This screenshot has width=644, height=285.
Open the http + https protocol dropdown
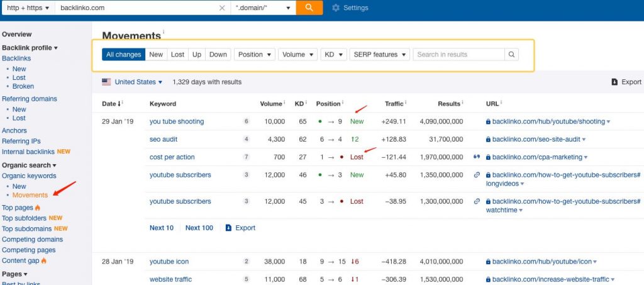pos(28,8)
